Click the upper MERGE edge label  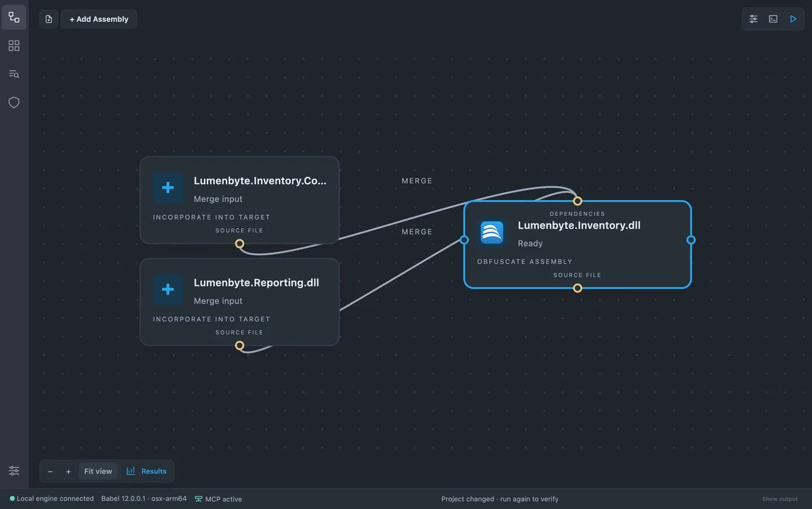pos(417,181)
